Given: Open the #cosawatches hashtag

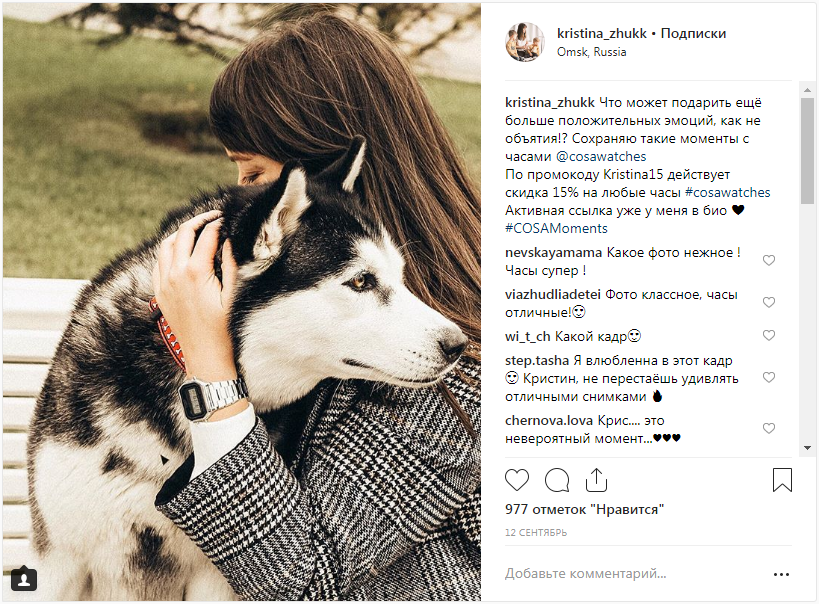Looking at the screenshot, I should tap(728, 192).
